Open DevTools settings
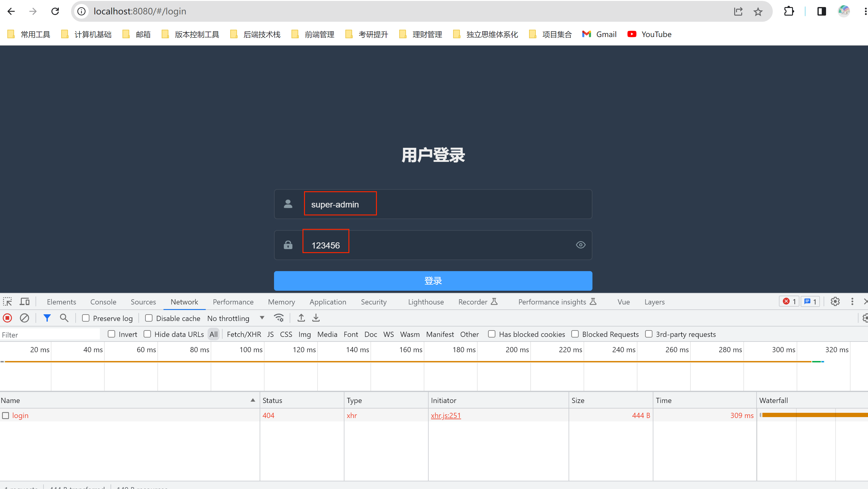Image resolution: width=868 pixels, height=489 pixels. coord(835,302)
